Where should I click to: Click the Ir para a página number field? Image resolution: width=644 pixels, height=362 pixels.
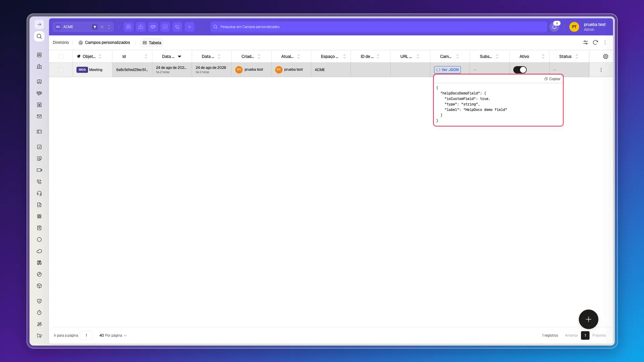[x=86, y=336]
